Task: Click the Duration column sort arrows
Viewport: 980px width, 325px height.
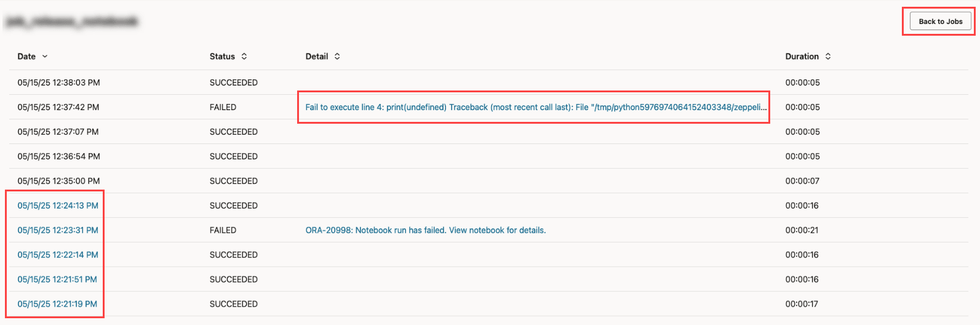Action: coord(828,57)
